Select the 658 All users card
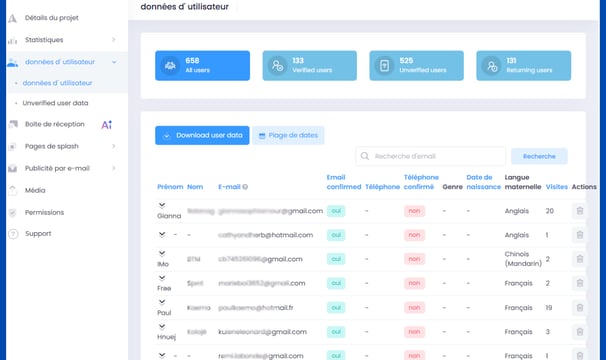This screenshot has height=360, width=606. tap(203, 65)
